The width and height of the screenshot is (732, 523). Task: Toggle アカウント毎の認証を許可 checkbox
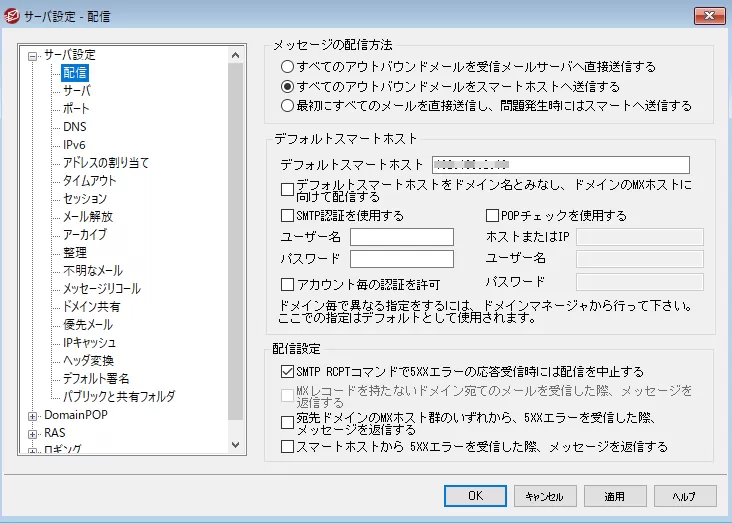point(288,284)
